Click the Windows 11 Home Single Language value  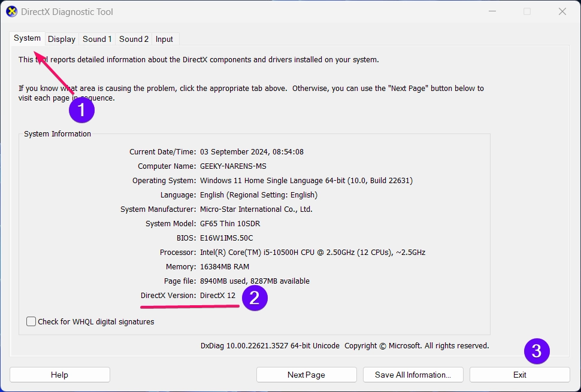(x=306, y=181)
